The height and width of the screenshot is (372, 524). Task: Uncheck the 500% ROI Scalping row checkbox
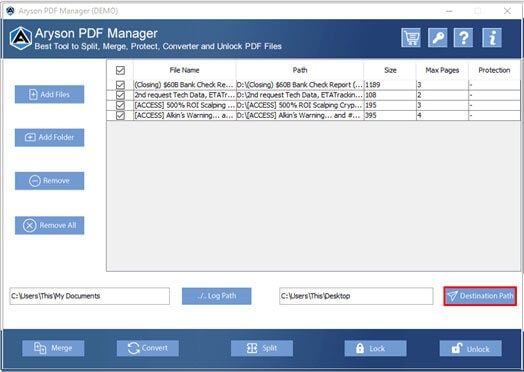pos(120,105)
